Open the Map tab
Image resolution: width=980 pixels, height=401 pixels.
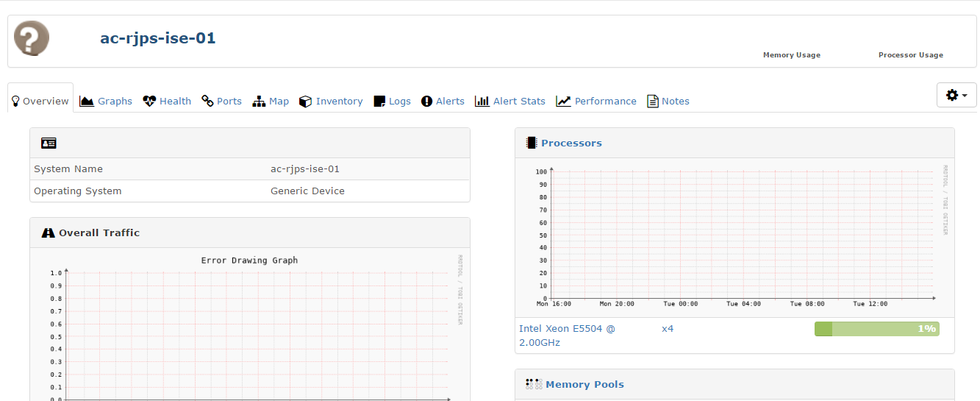271,101
